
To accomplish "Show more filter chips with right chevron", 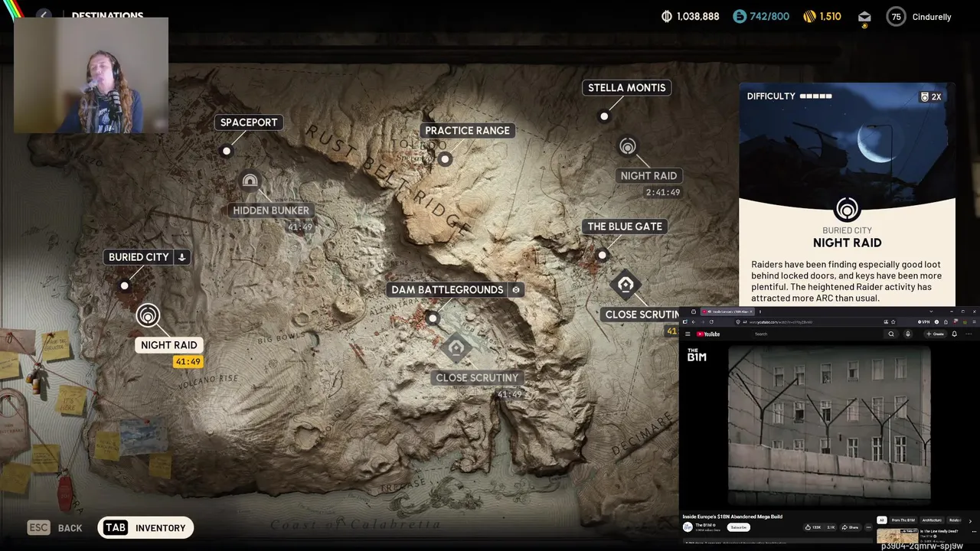I will click(x=970, y=521).
